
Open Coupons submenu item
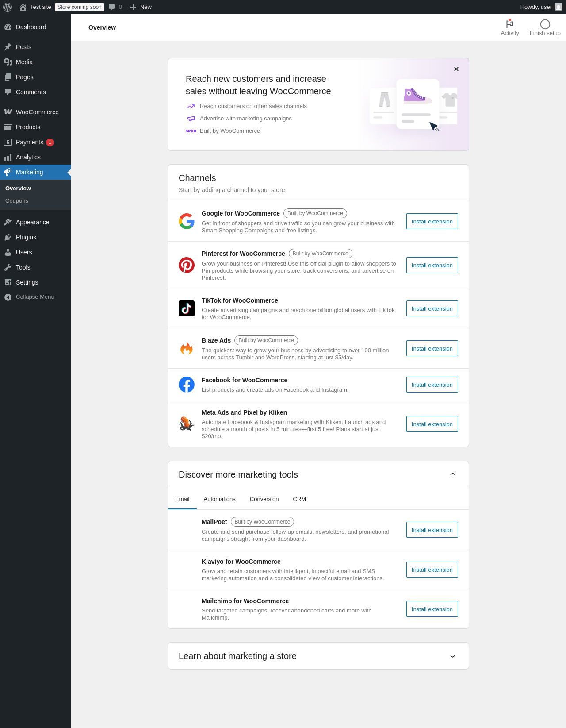[17, 201]
